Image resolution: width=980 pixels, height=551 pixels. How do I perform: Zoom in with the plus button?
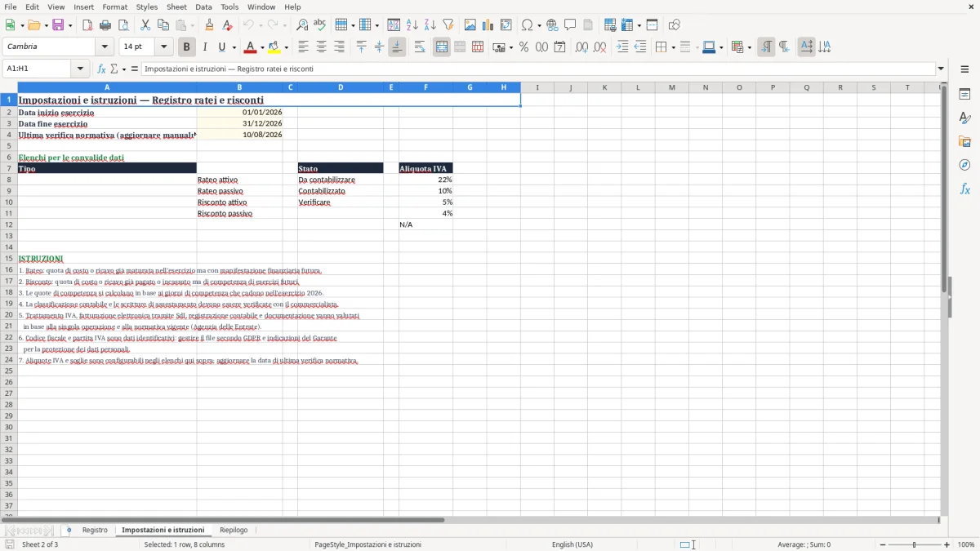947,544
